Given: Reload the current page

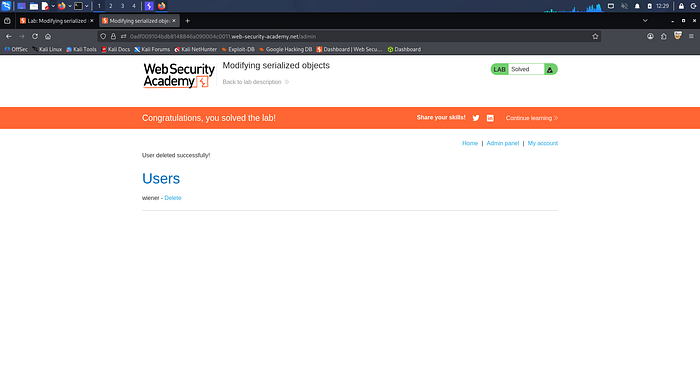Looking at the screenshot, I should click(35, 36).
